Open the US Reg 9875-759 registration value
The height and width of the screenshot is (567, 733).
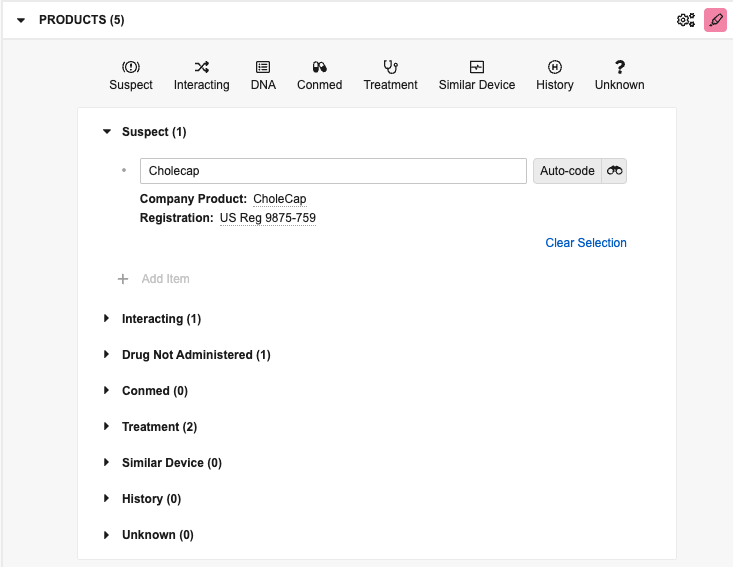point(268,218)
